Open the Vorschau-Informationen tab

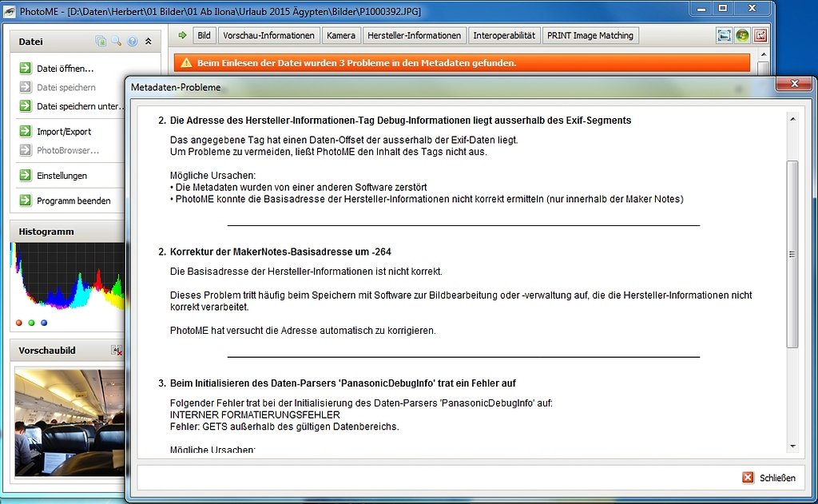[x=268, y=35]
